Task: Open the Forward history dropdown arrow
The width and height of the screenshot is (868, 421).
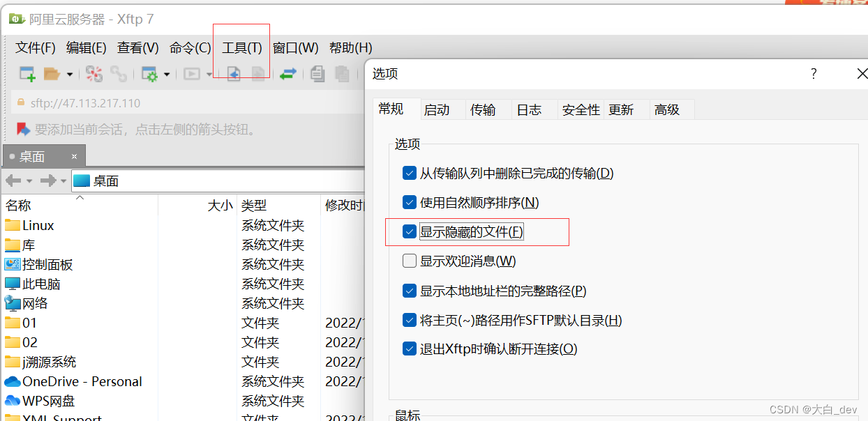Action: point(63,181)
